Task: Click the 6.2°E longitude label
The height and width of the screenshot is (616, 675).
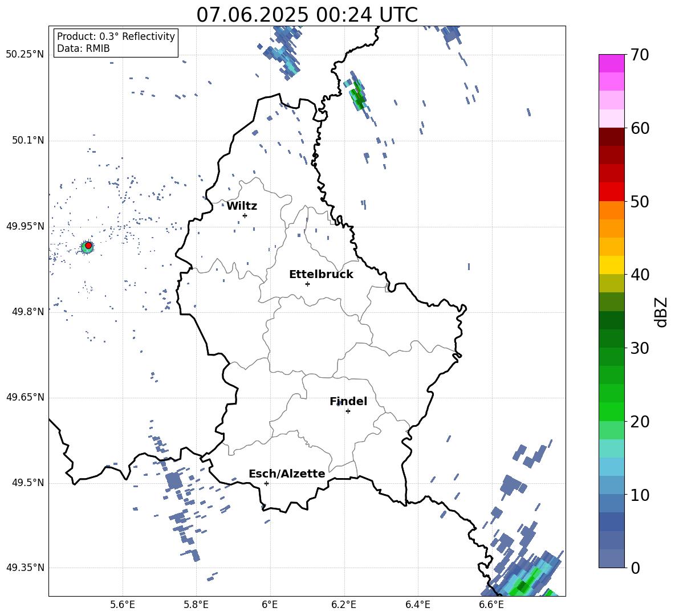Action: [x=344, y=605]
